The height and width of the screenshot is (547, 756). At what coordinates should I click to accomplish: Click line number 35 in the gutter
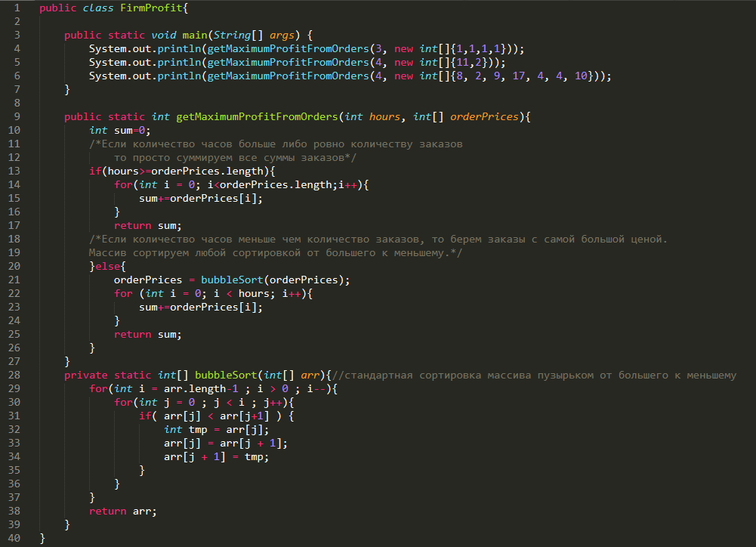[x=14, y=470]
